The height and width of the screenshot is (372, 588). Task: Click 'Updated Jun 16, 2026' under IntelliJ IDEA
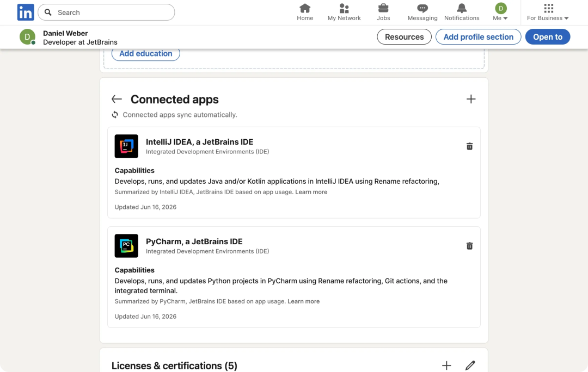(x=145, y=207)
